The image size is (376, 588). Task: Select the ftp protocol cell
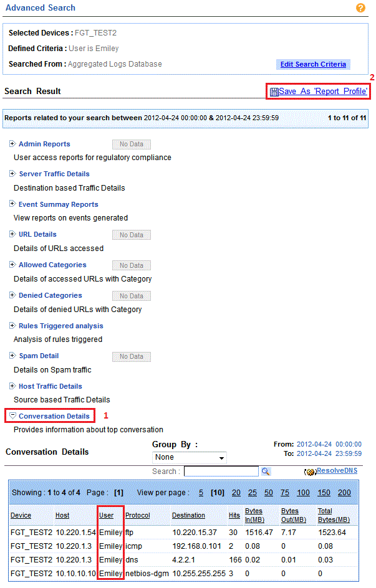coord(130,533)
